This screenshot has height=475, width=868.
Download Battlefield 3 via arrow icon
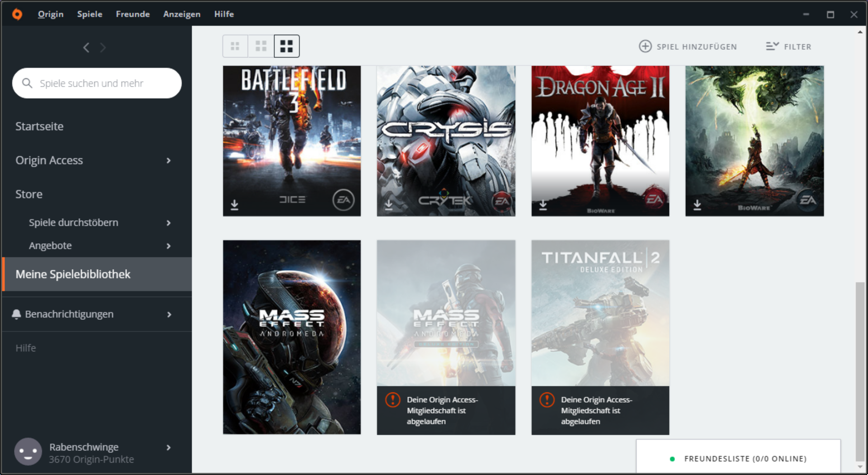pos(234,205)
